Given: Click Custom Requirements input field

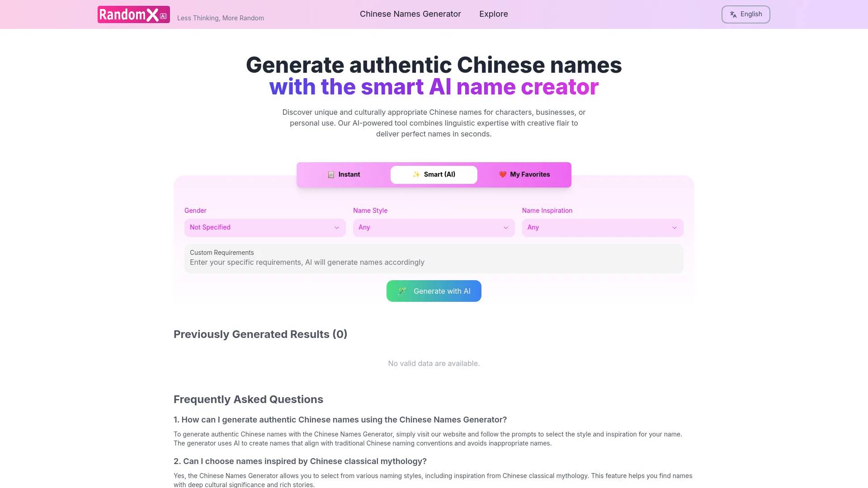Looking at the screenshot, I should pyautogui.click(x=434, y=262).
